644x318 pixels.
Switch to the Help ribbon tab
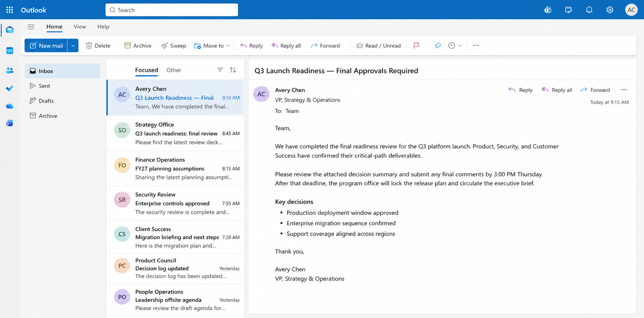[103, 27]
